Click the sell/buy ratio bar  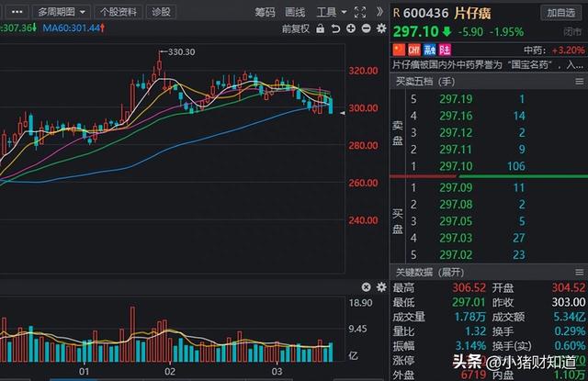pos(489,176)
